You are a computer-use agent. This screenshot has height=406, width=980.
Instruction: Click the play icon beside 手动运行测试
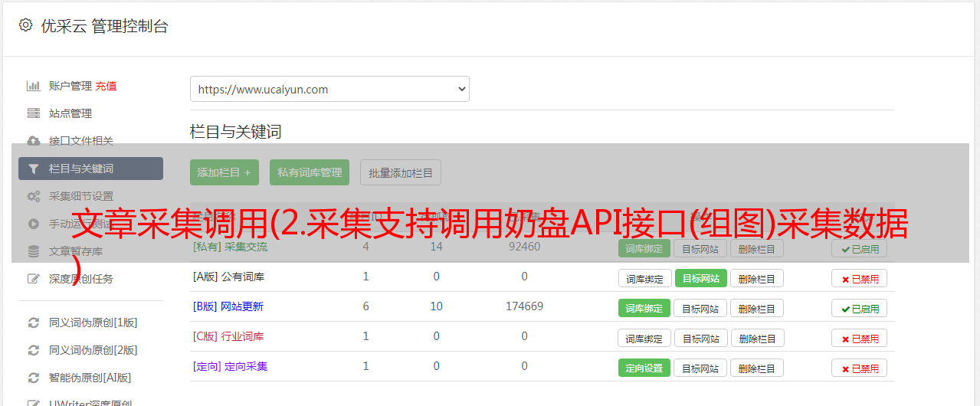point(33,224)
